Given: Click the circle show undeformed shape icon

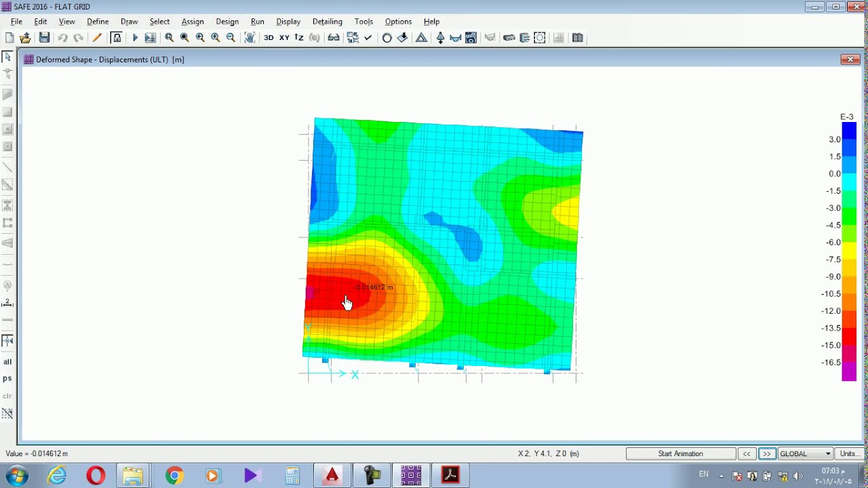Looking at the screenshot, I should [387, 38].
